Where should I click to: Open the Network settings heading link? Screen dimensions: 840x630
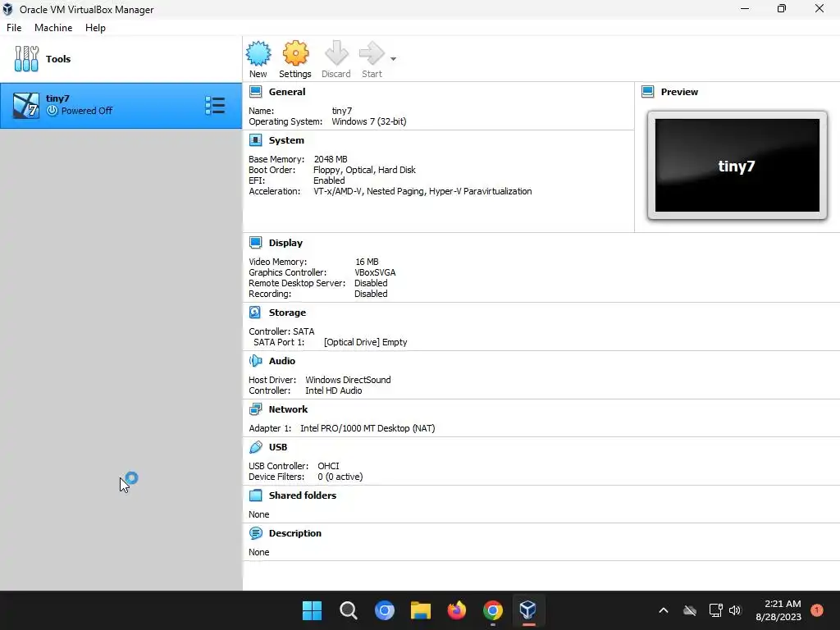click(288, 409)
